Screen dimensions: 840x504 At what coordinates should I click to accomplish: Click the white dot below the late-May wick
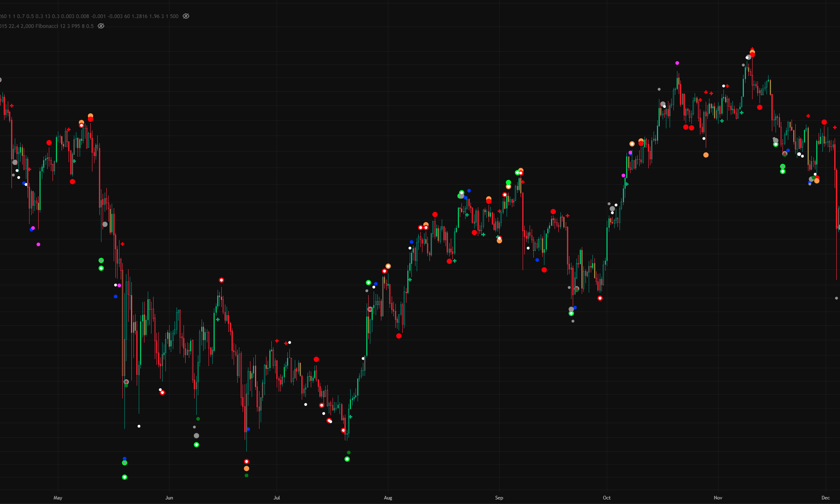(139, 426)
